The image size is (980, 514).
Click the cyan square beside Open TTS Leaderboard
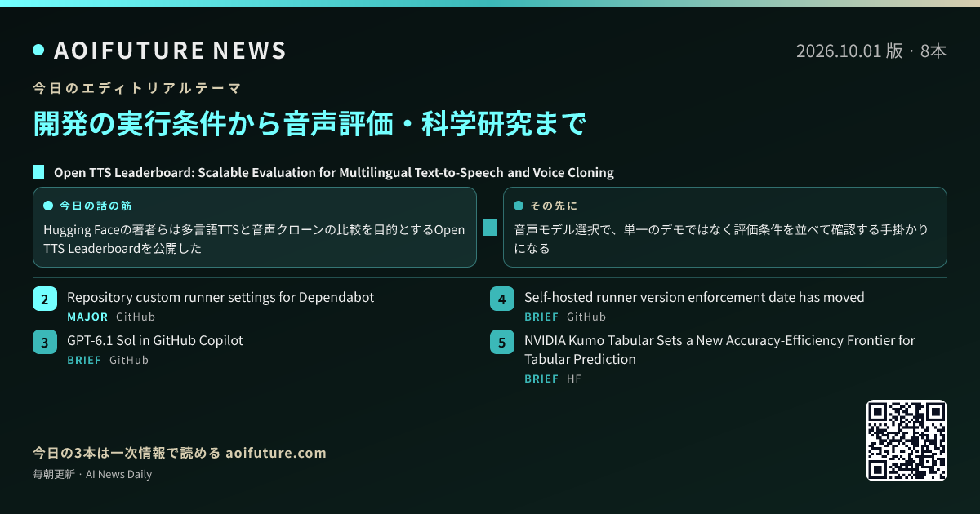coord(38,173)
